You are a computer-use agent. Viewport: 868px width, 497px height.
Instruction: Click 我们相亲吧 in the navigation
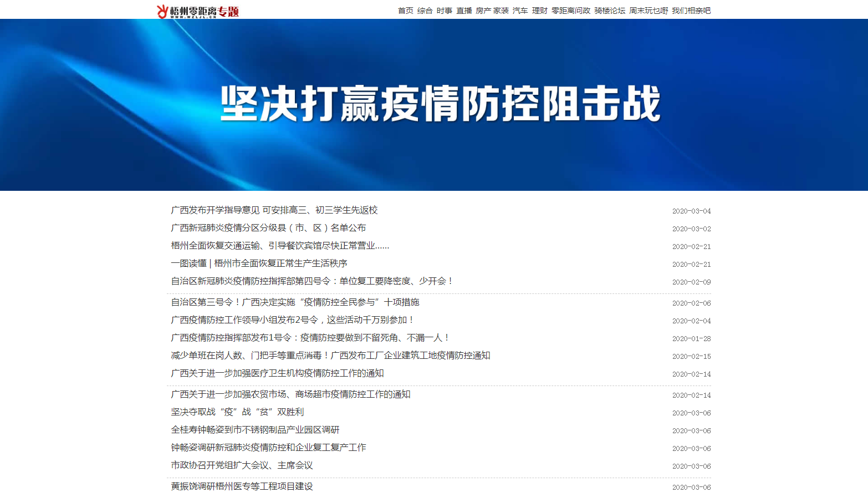[691, 11]
